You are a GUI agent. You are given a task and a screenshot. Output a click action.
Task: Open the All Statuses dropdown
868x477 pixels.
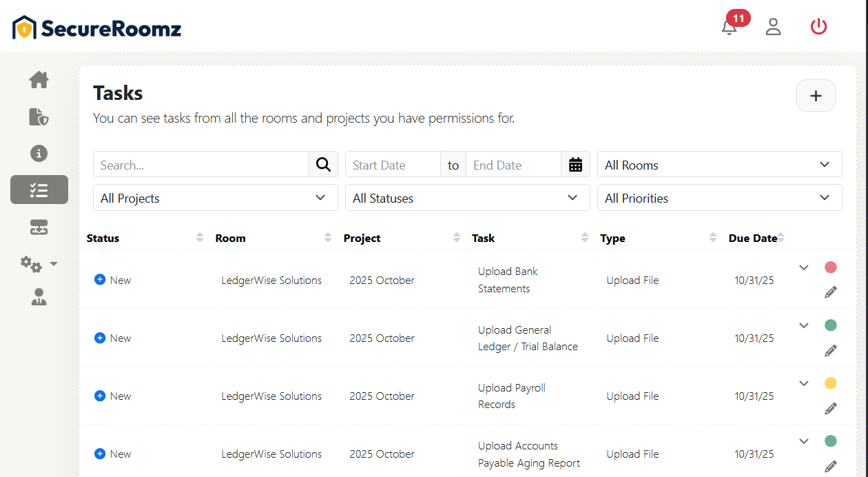click(467, 198)
